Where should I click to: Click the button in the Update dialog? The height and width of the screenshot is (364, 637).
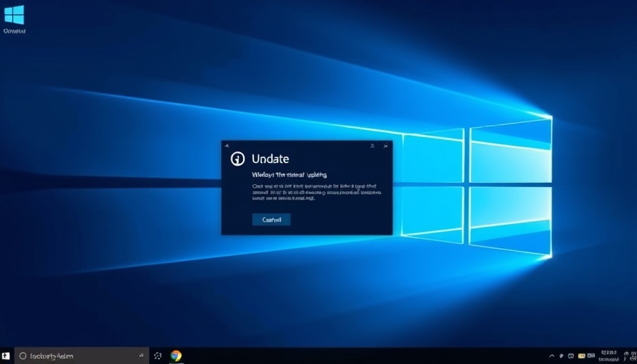click(272, 220)
